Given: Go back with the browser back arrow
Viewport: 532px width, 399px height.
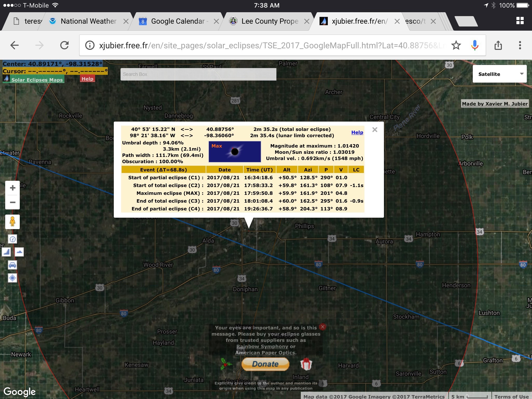Looking at the screenshot, I should 15,45.
